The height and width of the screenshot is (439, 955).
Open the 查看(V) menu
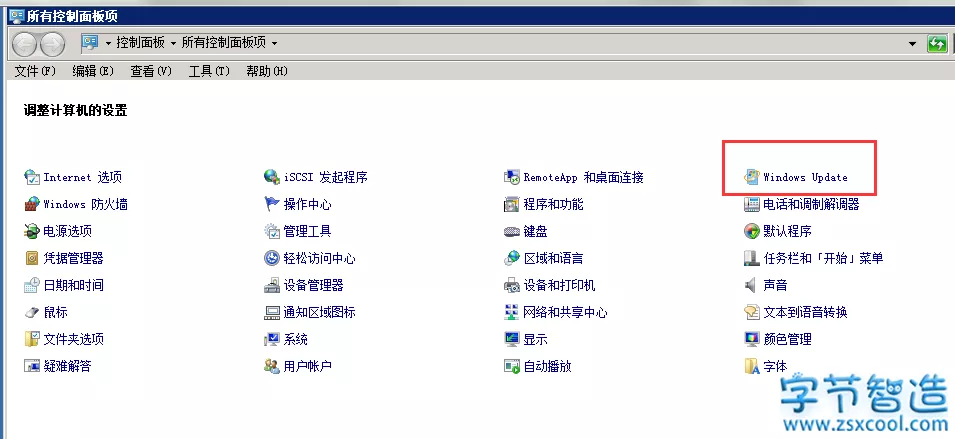[x=151, y=71]
